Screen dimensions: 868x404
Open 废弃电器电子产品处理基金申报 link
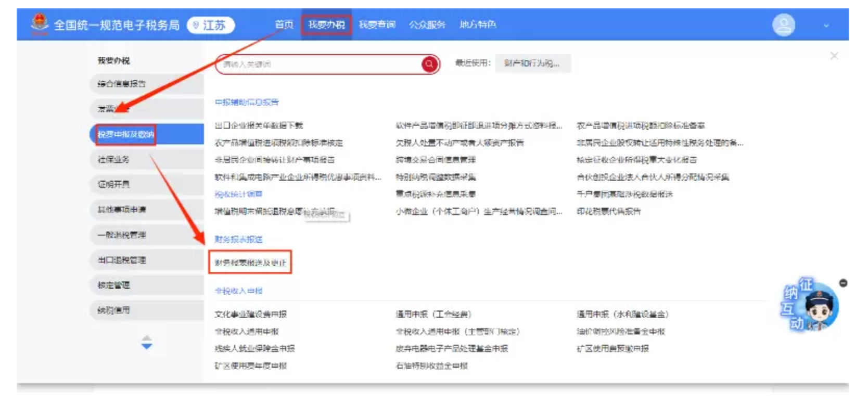click(452, 349)
